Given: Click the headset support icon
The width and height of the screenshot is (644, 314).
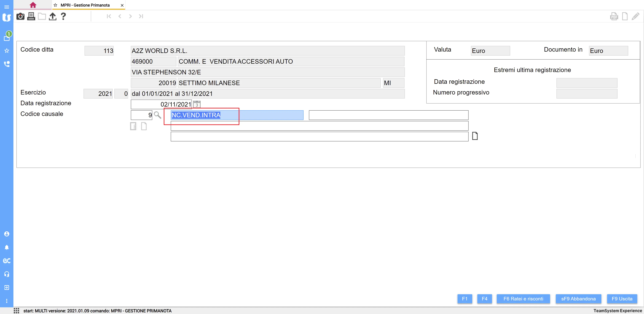Looking at the screenshot, I should 7,274.
